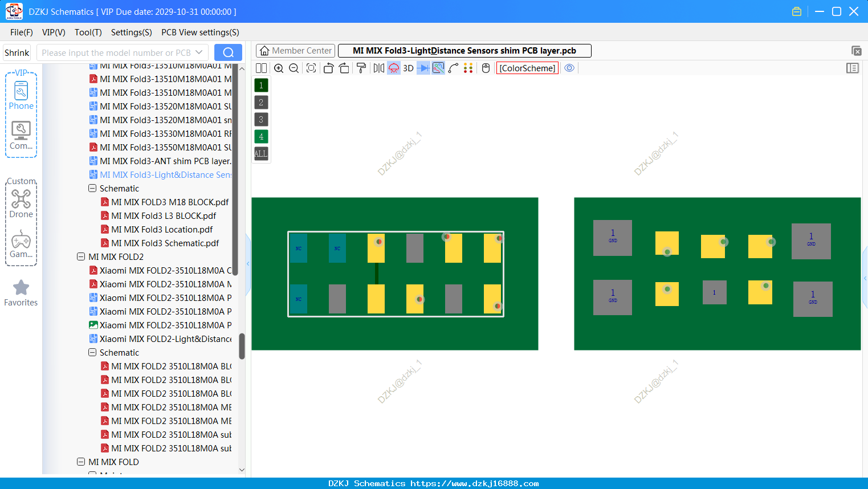Open MI MIX Fold3 Schematic.pdf
The height and width of the screenshot is (489, 868).
tap(160, 243)
